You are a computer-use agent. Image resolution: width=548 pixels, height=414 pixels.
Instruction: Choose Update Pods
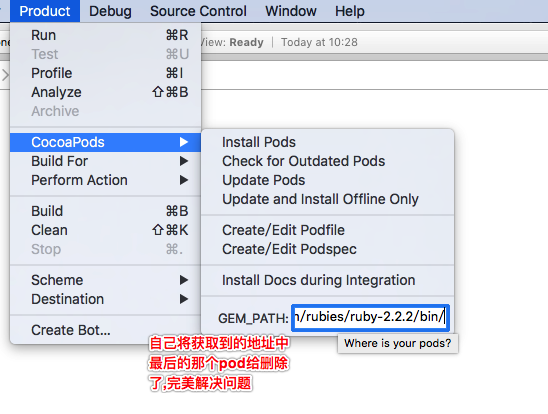328,180
